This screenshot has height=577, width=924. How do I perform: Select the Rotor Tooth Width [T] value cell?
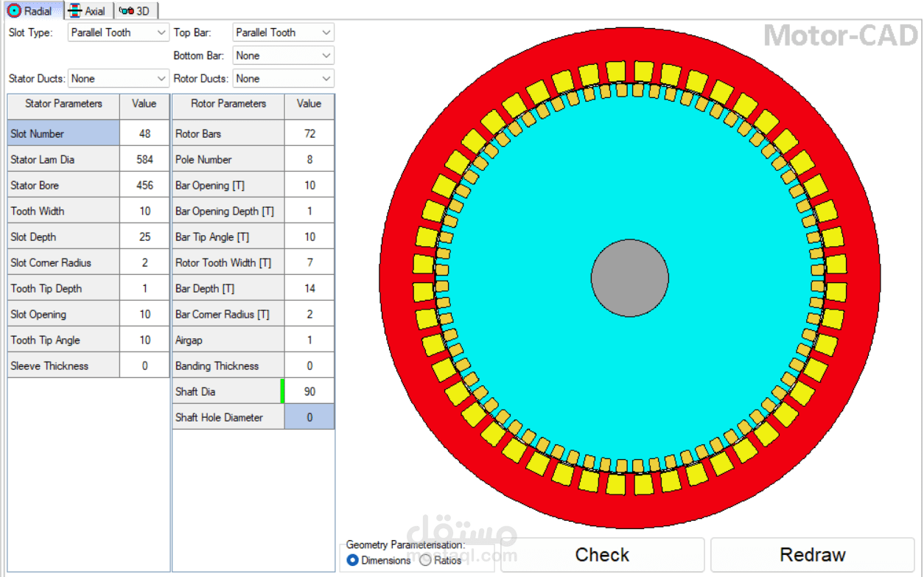309,262
